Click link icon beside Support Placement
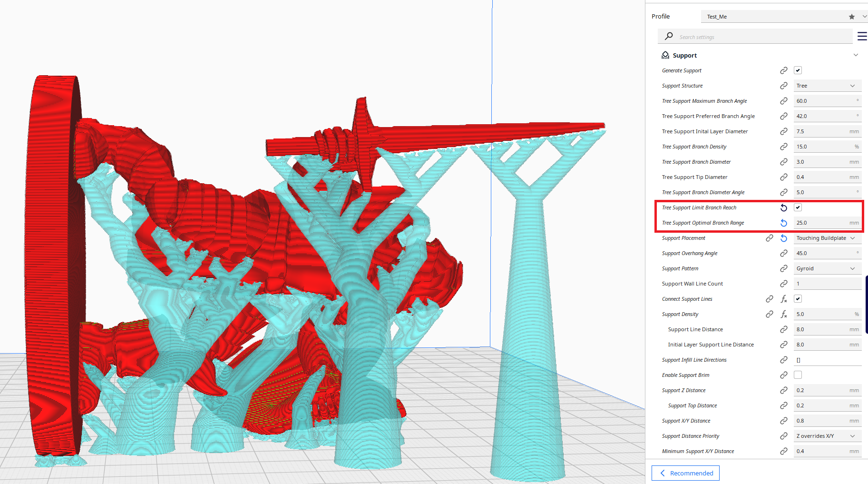The image size is (868, 484). (769, 238)
